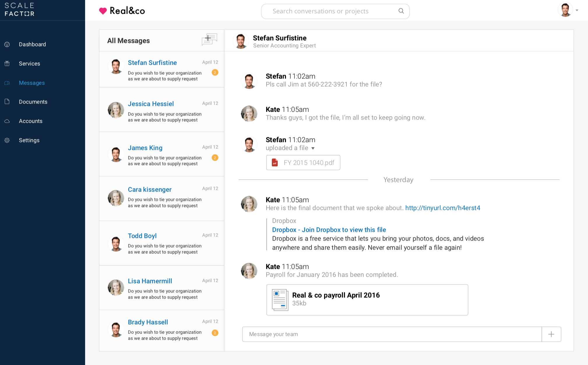
Task: Open the user profile dropdown arrow
Action: point(577,10)
